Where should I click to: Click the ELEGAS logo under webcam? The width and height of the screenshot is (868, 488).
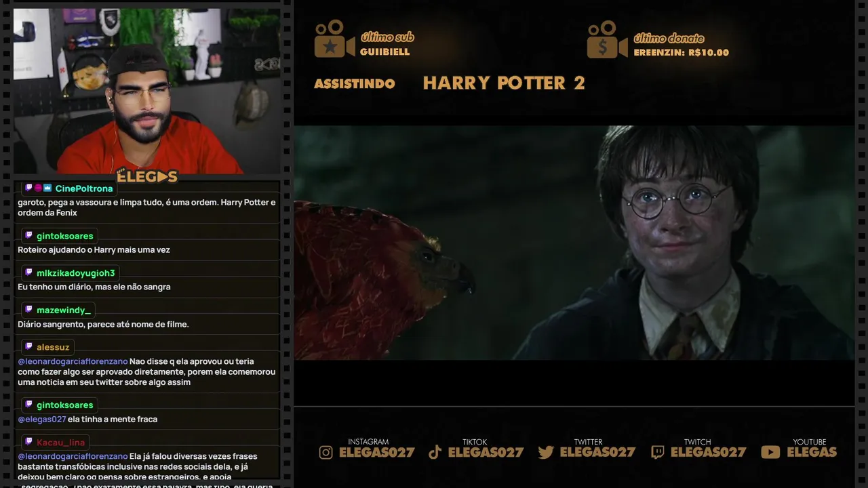(x=147, y=177)
